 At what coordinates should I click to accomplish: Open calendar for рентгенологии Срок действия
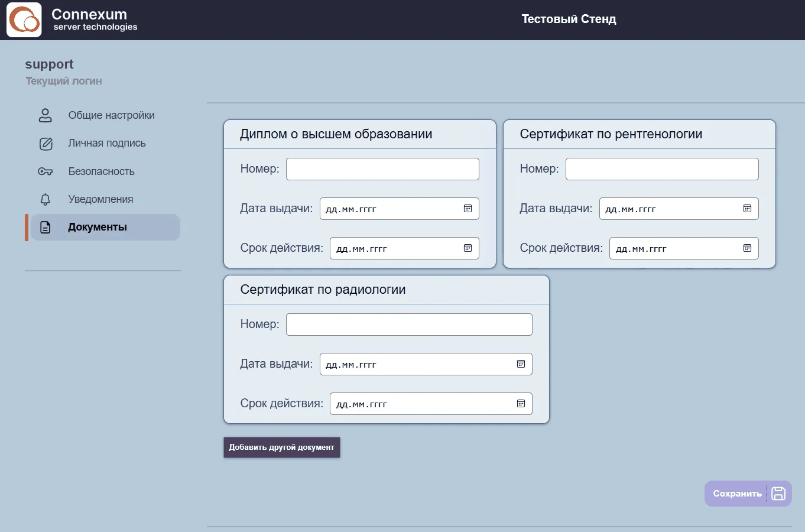point(747,248)
